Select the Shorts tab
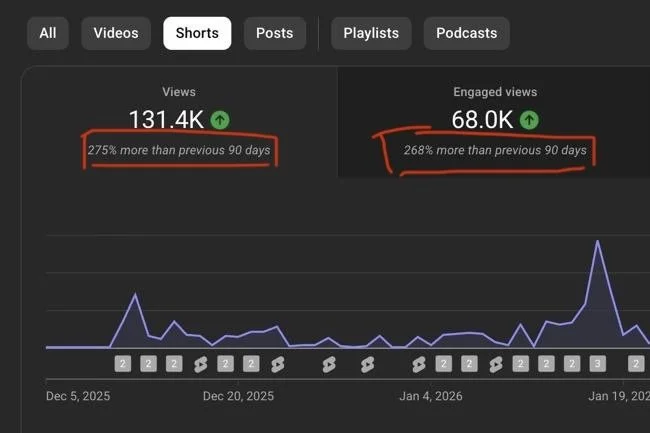Screen dimensions: 650x433 197,33
